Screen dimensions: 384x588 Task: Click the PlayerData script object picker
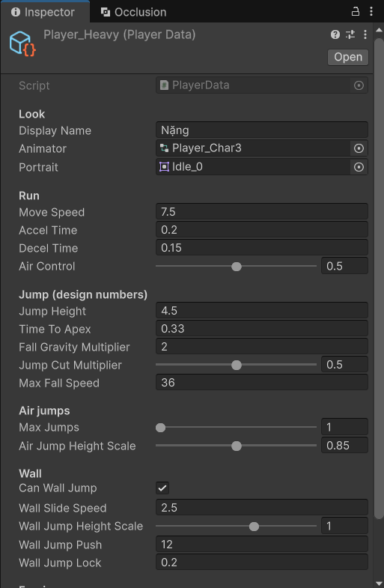[x=359, y=85]
